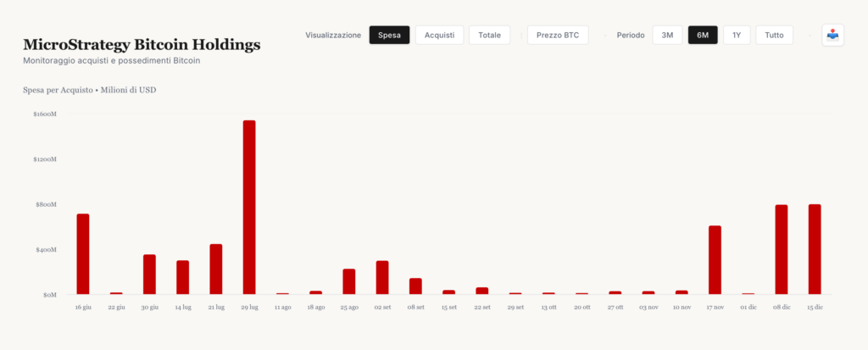Click the $400M axis label

[46, 249]
